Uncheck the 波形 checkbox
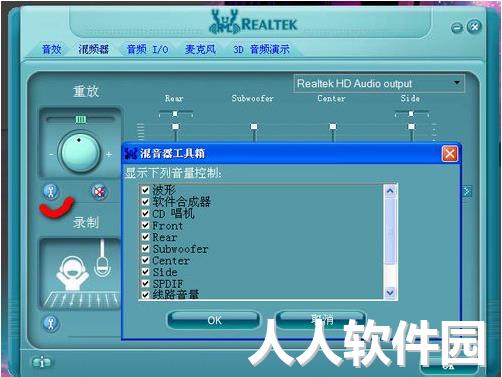 145,190
